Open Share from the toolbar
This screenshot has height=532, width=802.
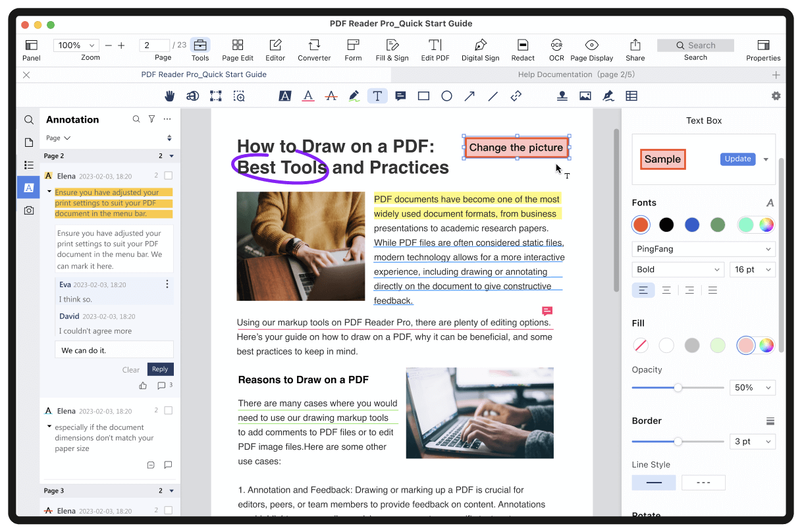click(635, 50)
